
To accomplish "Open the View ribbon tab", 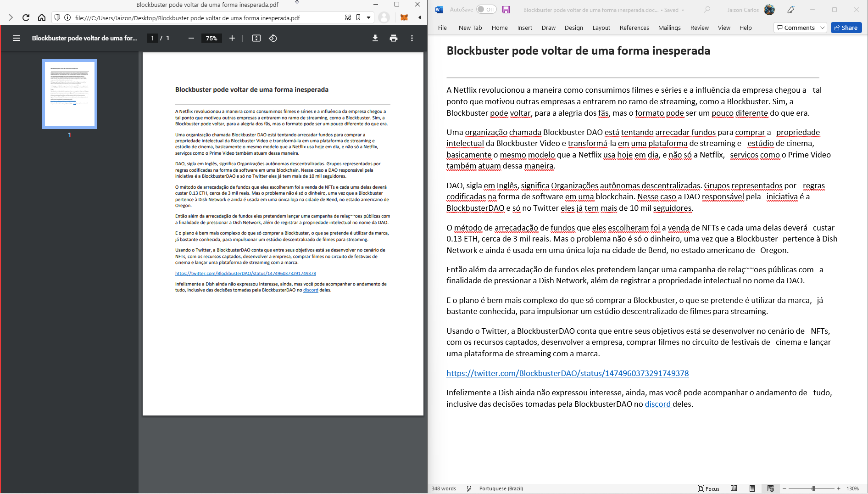I will (x=724, y=28).
